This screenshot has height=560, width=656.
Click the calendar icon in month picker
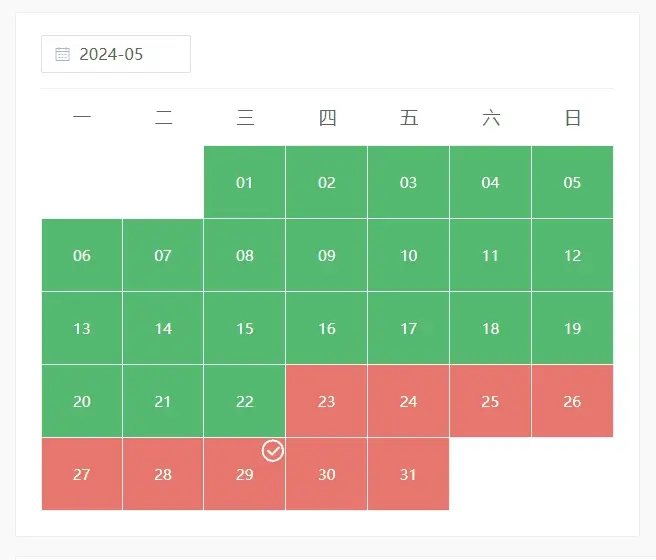[x=62, y=54]
